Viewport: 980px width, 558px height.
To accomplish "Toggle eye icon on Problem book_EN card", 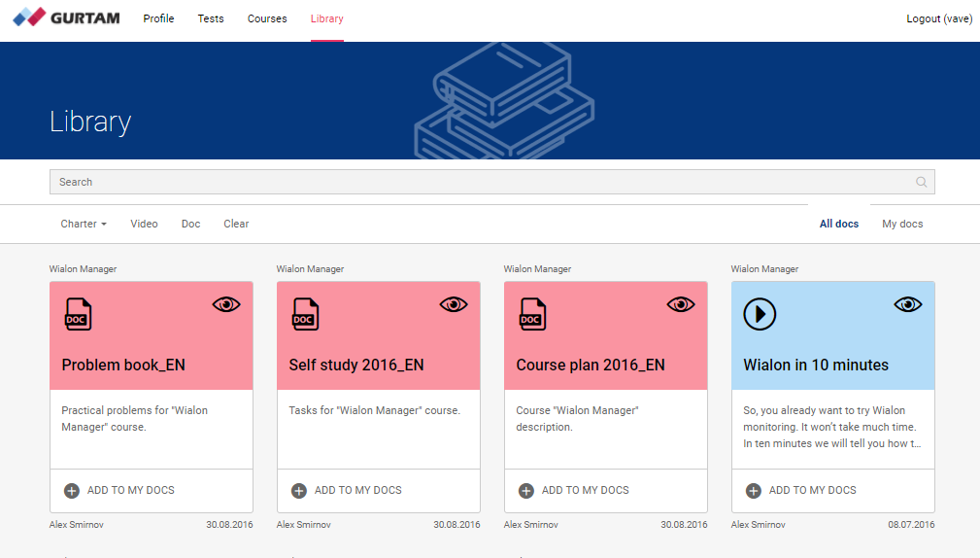I will 226,304.
